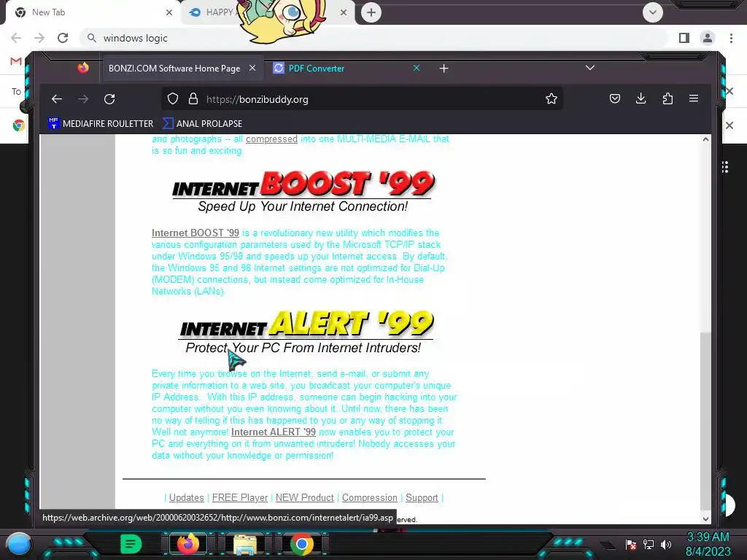
Task: Go back in the Firefox window
Action: click(x=57, y=99)
